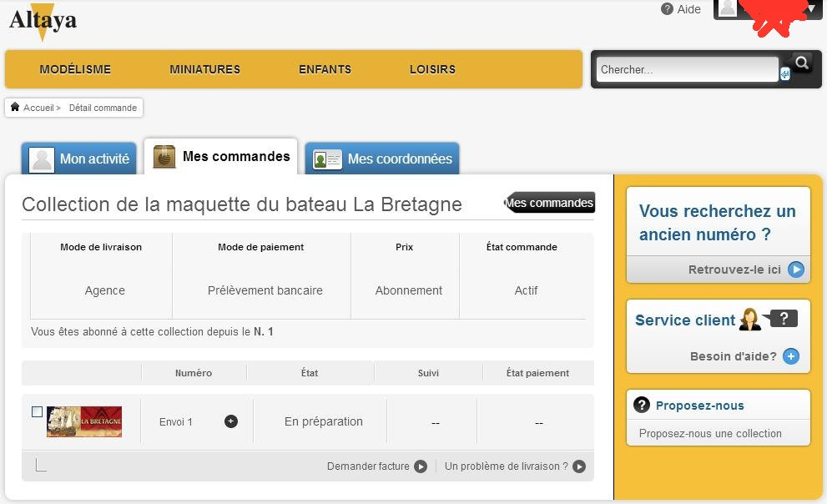Open Service client heading
The image size is (827, 504).
coord(684,320)
